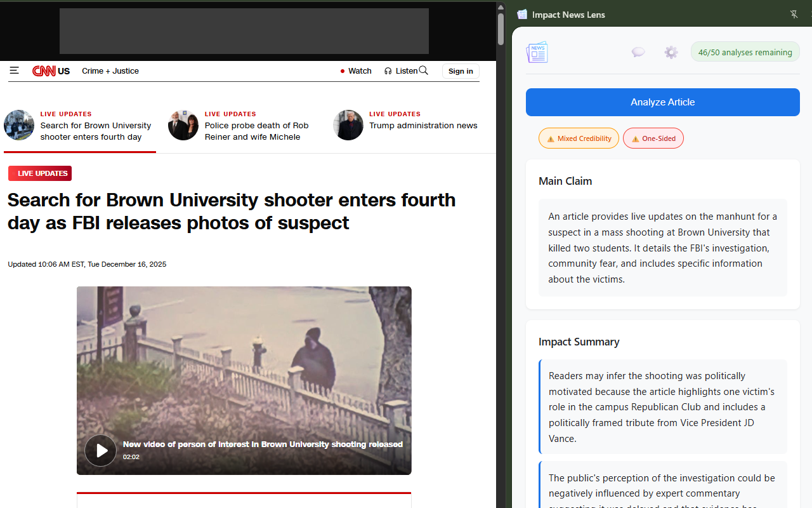This screenshot has width=812, height=508.
Task: Click the top advertisement banner
Action: (244, 31)
